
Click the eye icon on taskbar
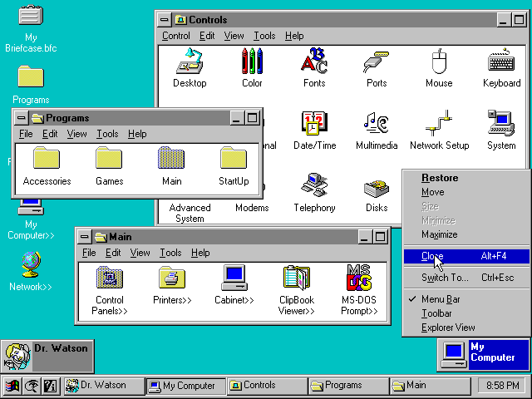pyautogui.click(x=32, y=386)
